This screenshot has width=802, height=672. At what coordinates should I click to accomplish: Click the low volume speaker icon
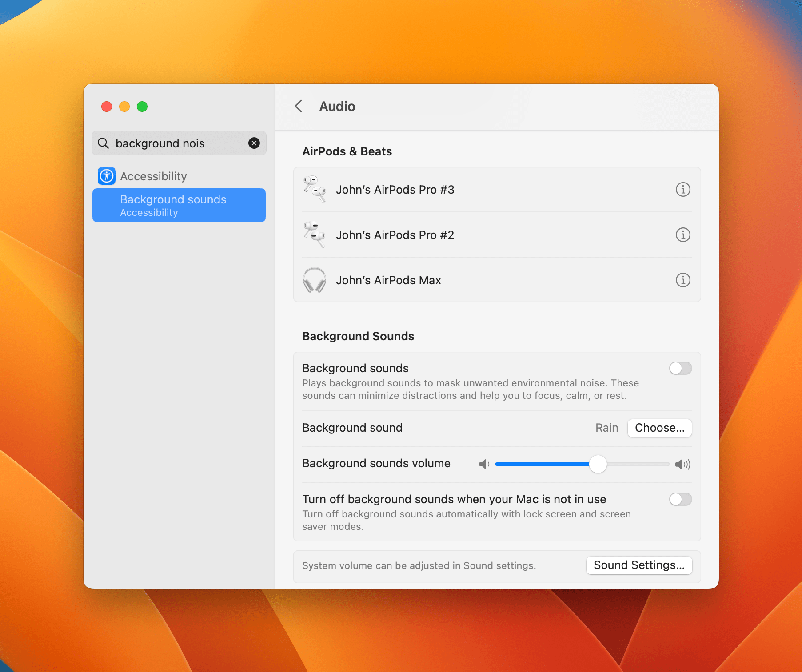coord(484,464)
